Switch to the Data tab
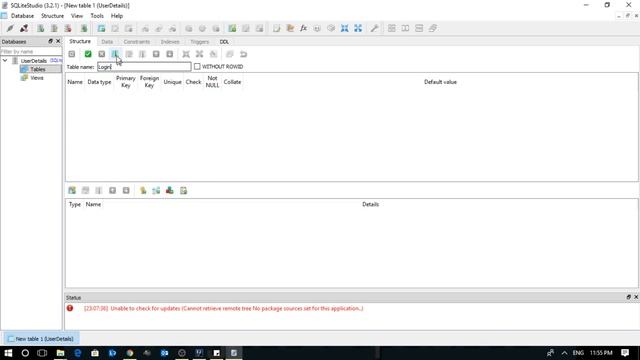 (x=107, y=42)
